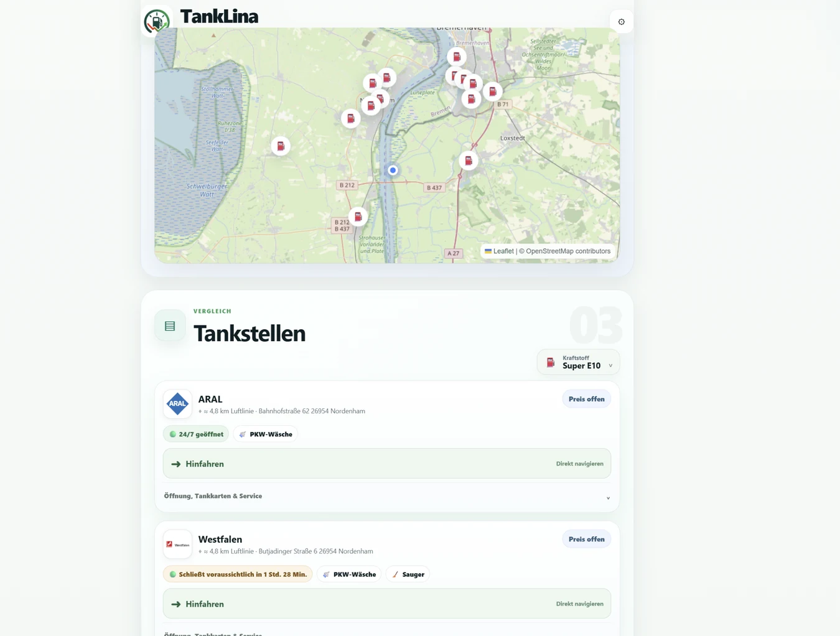Click the A 27 road label on the map
This screenshot has width=840, height=636.
tap(454, 253)
